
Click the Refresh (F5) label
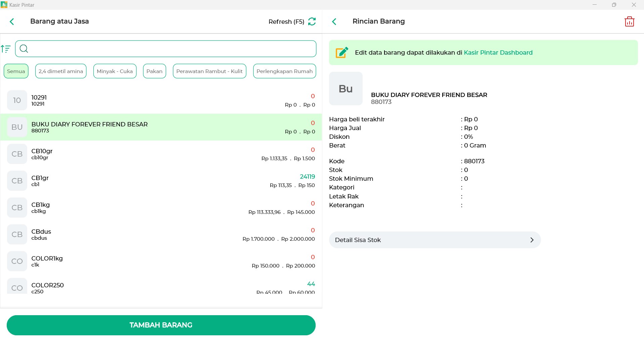[286, 22]
